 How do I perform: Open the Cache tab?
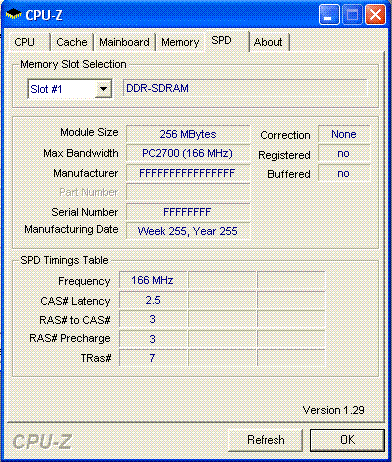coord(72,42)
